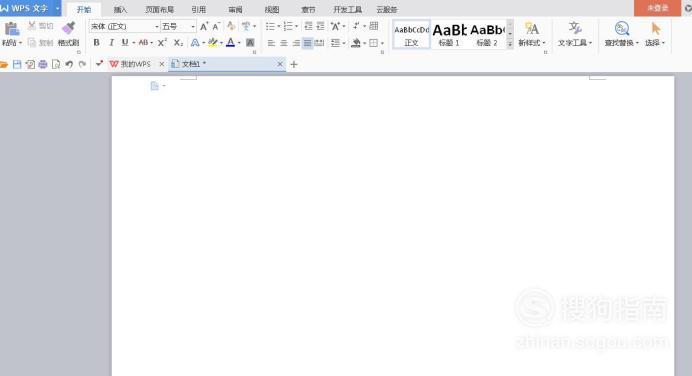Apply the 正文 style
Screen dimensions: 692x376
tap(411, 34)
